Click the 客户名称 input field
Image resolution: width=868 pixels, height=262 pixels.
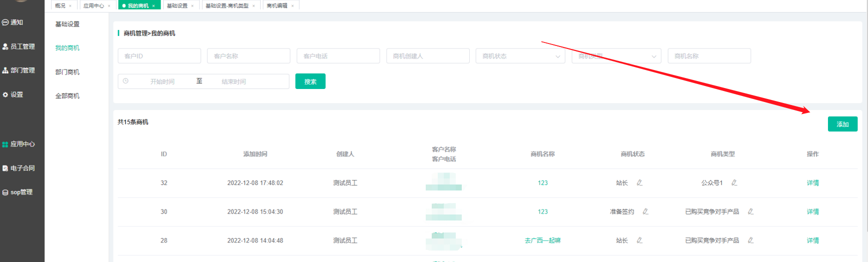(x=249, y=56)
